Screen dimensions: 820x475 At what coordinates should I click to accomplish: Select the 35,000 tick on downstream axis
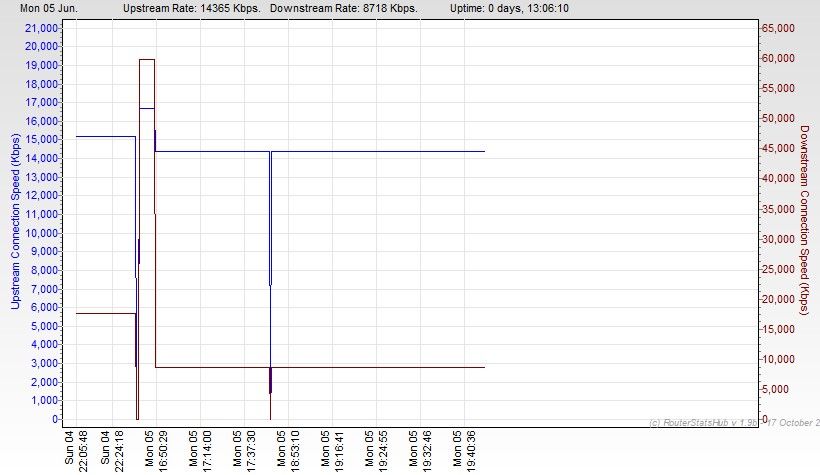click(x=777, y=209)
